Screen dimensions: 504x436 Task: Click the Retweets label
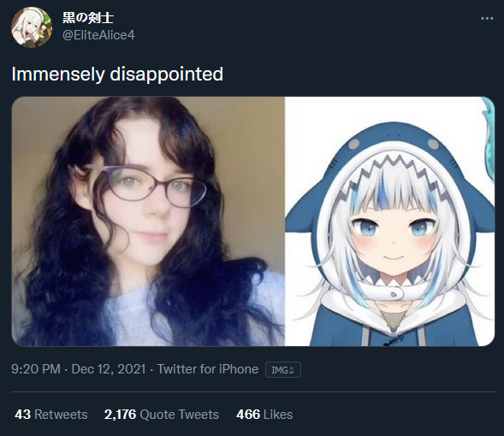[61, 415]
